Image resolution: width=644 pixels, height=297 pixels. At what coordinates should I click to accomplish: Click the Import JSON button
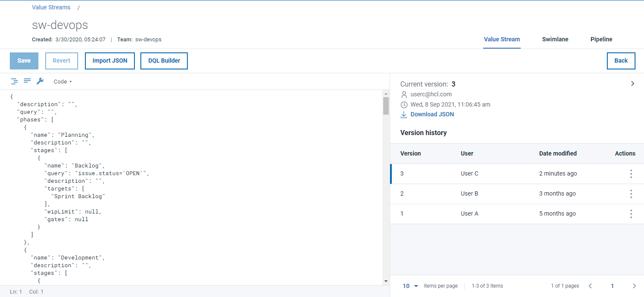coord(110,61)
